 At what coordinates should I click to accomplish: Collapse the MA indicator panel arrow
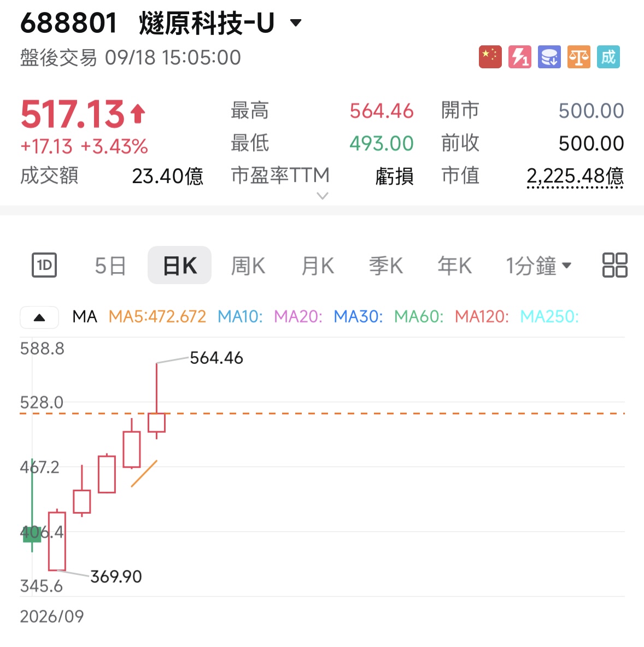click(39, 317)
